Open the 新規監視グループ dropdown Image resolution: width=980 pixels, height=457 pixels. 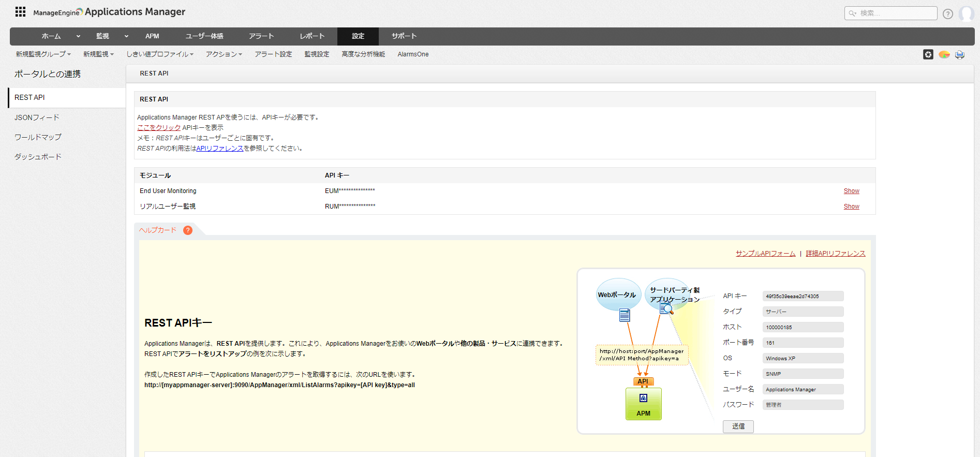(43, 54)
